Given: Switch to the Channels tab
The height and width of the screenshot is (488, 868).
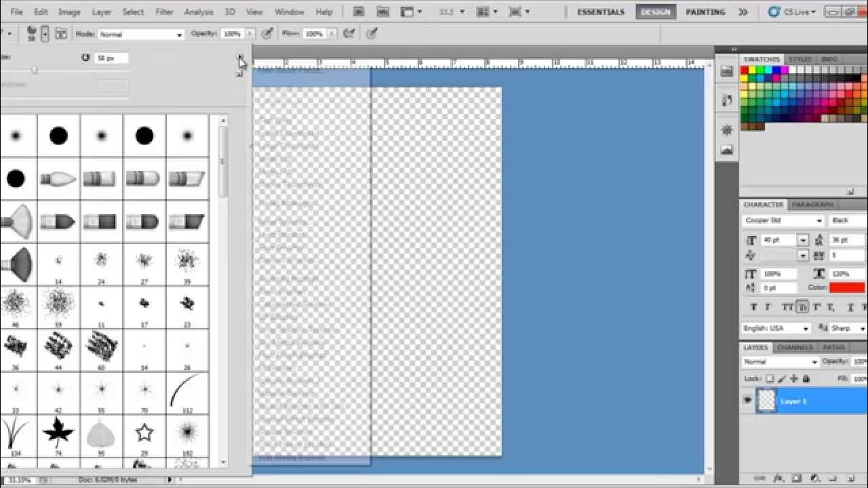Looking at the screenshot, I should point(794,348).
